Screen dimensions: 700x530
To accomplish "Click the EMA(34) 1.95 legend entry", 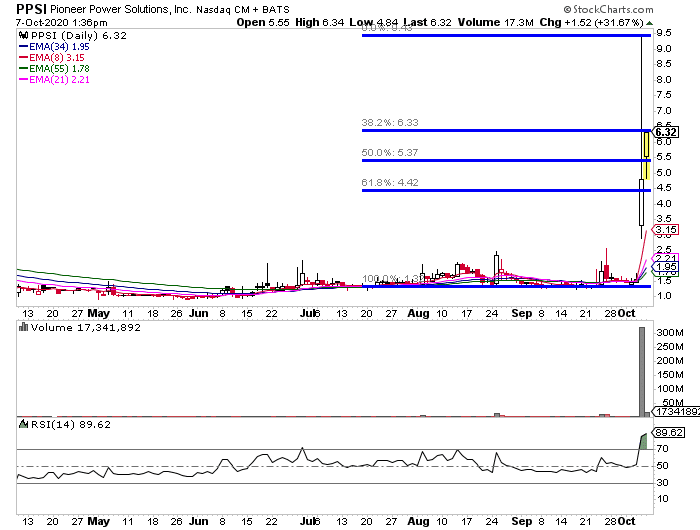I will [54, 46].
